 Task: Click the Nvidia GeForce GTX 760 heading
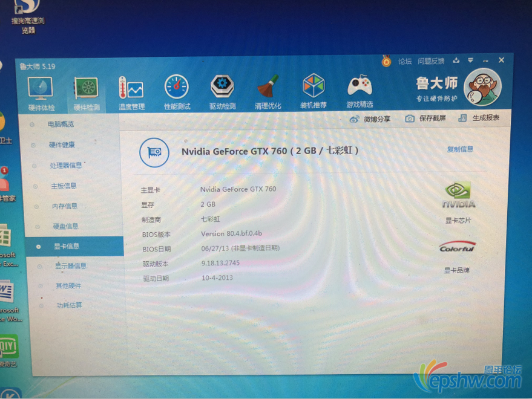(x=270, y=151)
